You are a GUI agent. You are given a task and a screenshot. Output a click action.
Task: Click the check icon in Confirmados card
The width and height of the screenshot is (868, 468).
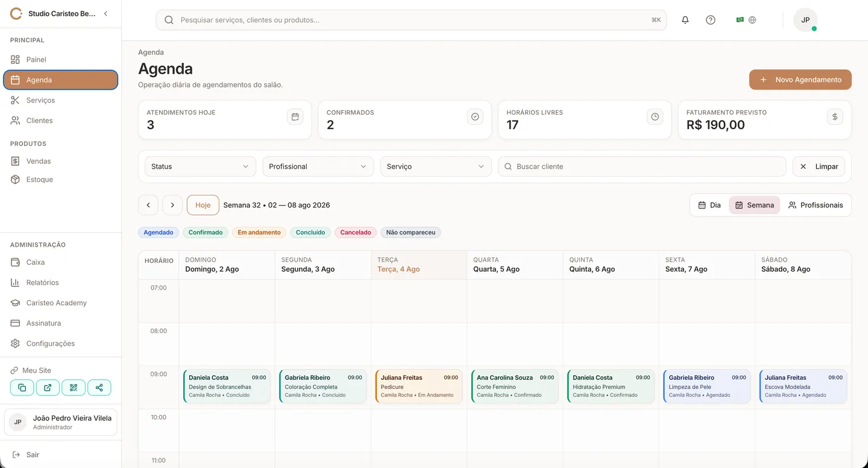[x=475, y=117]
